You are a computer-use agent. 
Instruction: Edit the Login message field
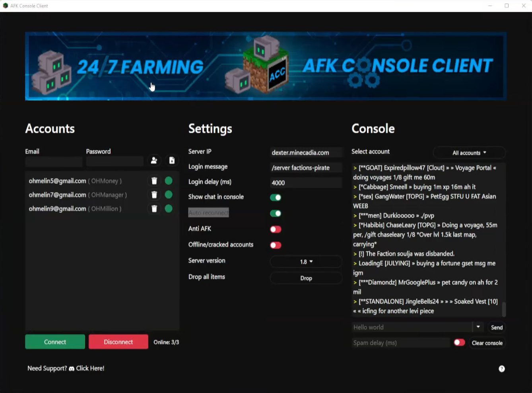coord(306,167)
